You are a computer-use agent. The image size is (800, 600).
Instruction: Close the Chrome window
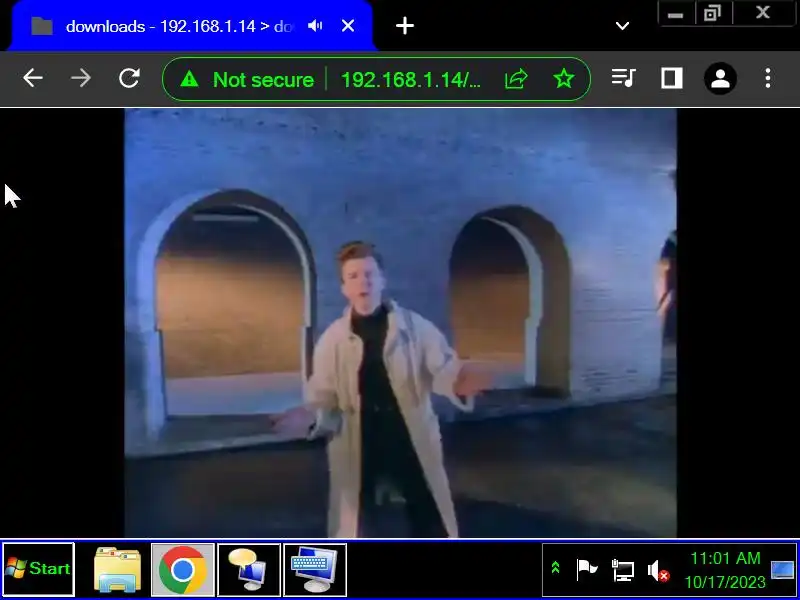click(763, 13)
